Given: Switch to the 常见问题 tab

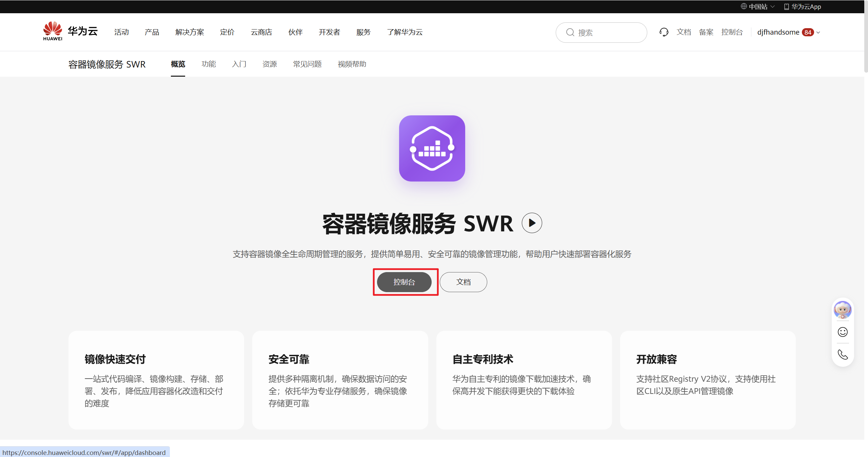Looking at the screenshot, I should (x=307, y=64).
